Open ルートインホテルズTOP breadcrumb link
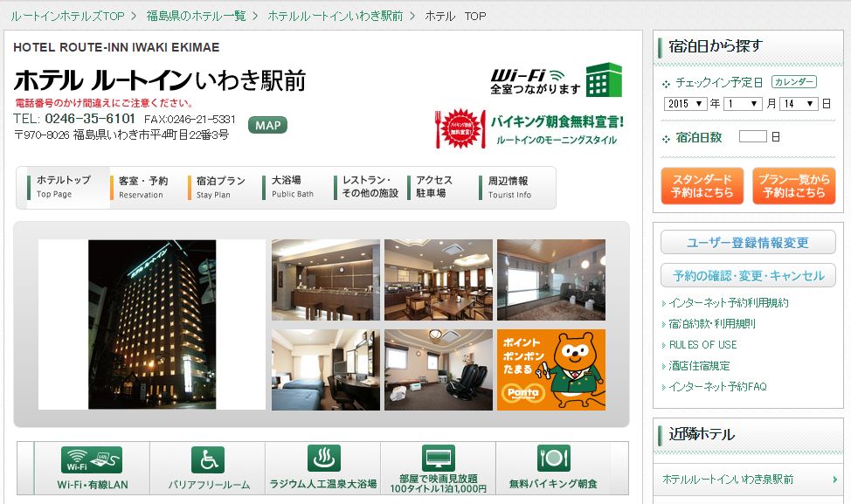The image size is (851, 504). [67, 17]
